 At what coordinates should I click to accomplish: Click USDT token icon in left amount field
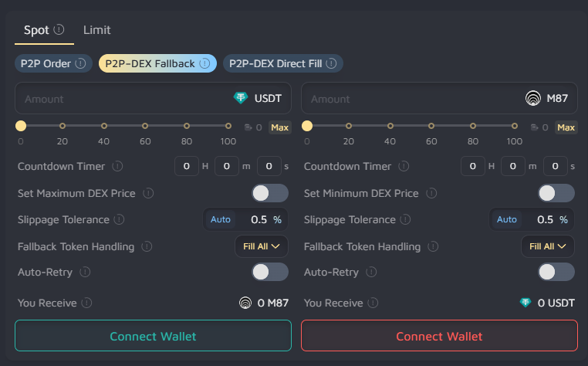[242, 99]
